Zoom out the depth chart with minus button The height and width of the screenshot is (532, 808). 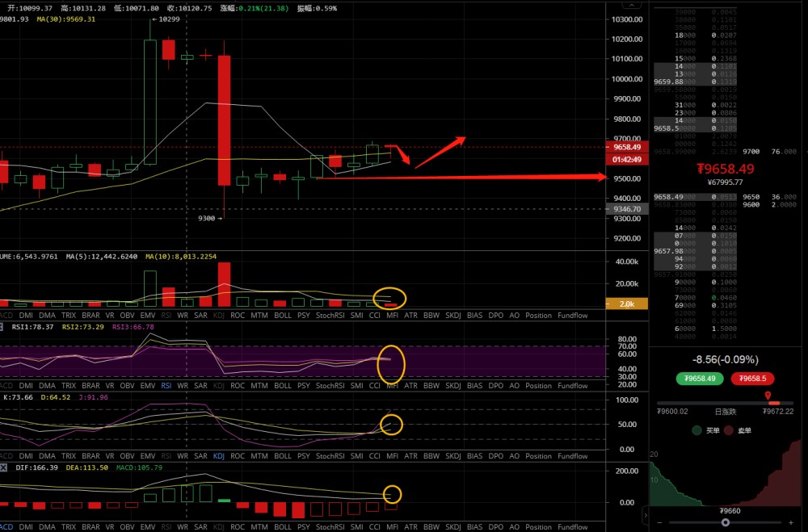point(659,522)
